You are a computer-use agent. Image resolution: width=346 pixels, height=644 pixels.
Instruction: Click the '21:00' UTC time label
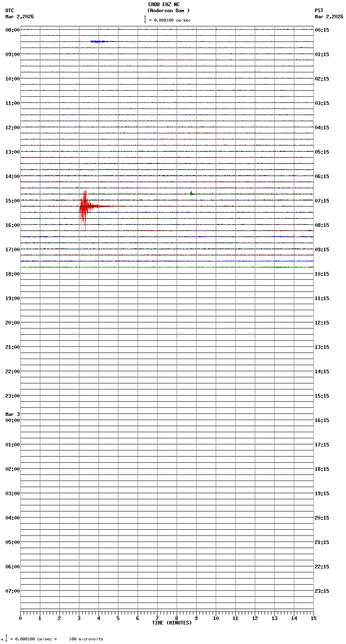coord(13,347)
